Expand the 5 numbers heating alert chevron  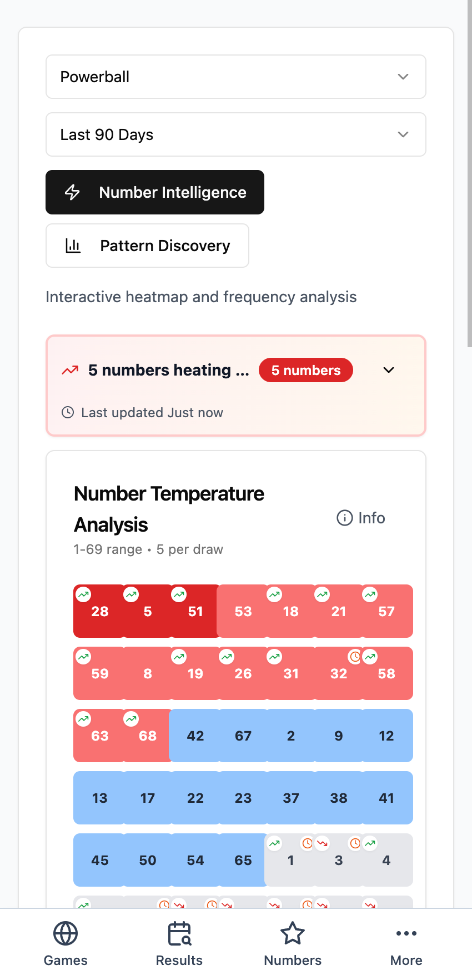pos(388,370)
